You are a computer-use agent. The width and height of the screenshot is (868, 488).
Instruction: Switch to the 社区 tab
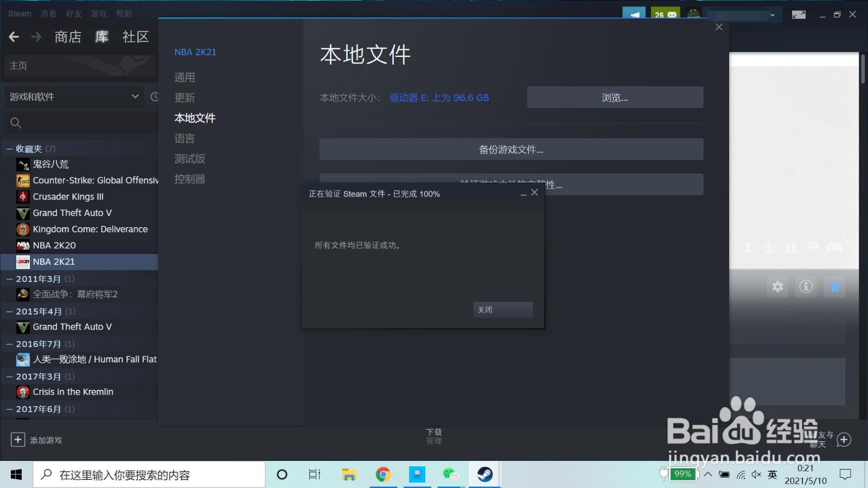[136, 37]
